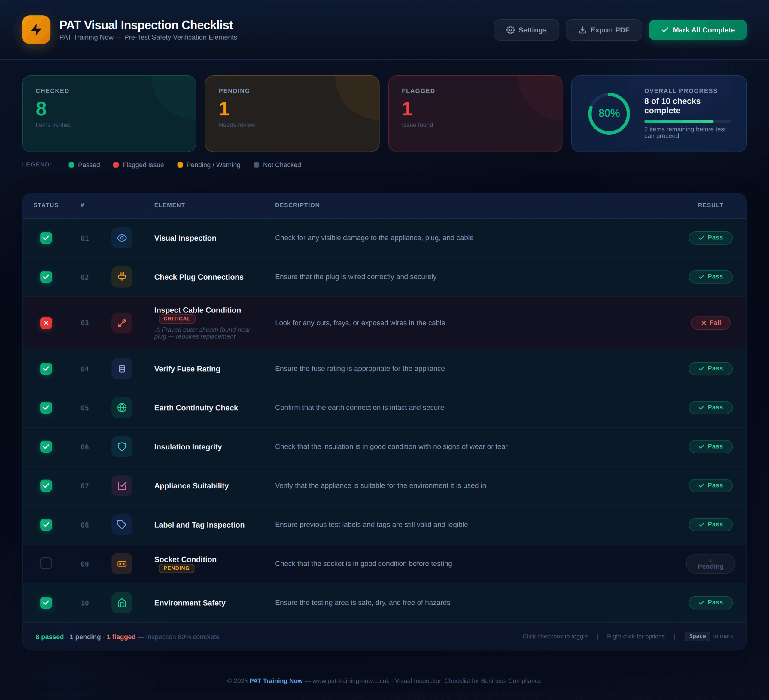Screen dimensions: 769x700
Task: Click the tag icon for Label and Tag Inspection
Action: pyautogui.click(x=122, y=525)
